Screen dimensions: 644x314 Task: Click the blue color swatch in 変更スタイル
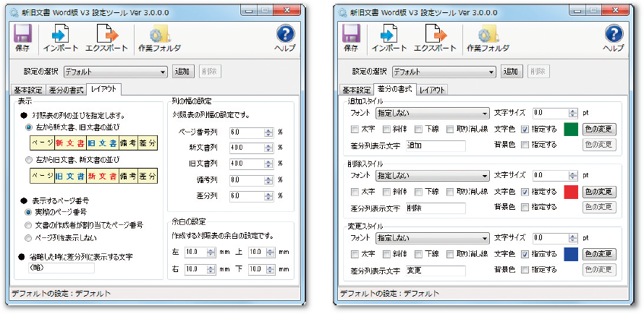tap(571, 255)
